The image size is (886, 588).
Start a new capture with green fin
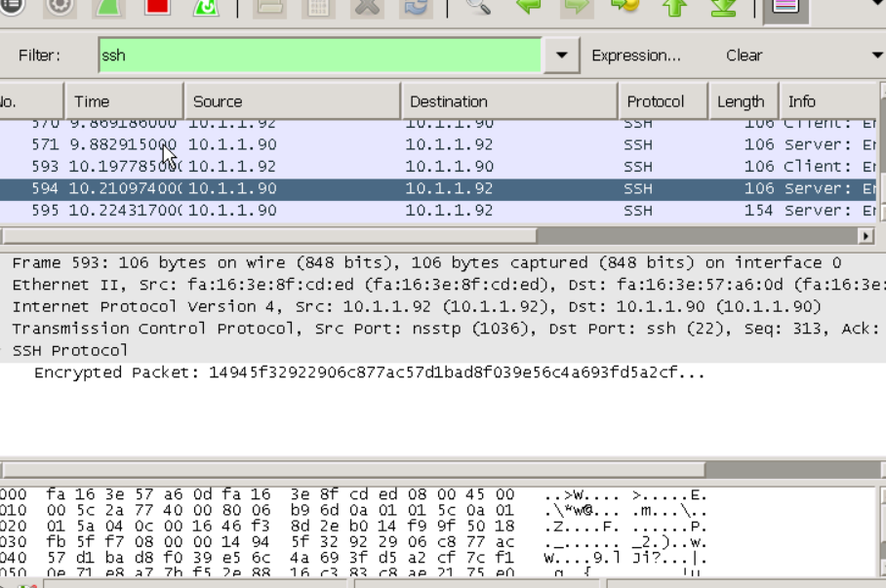tap(108, 6)
